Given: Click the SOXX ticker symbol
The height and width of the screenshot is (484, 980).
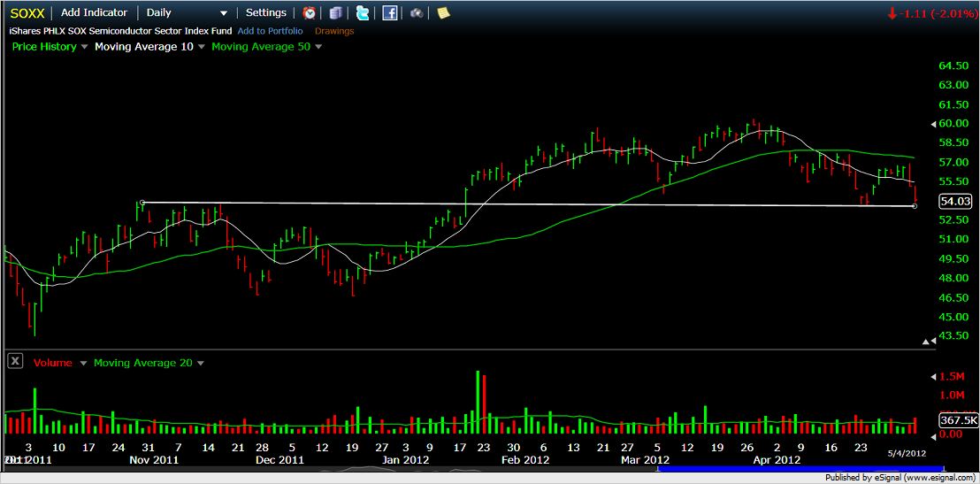Looking at the screenshot, I should coord(27,12).
